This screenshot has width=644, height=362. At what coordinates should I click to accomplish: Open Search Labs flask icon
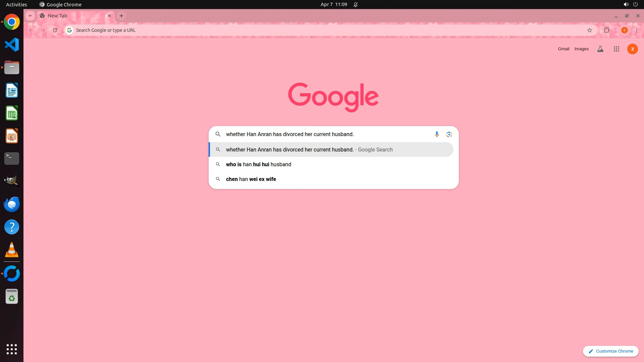tap(600, 49)
